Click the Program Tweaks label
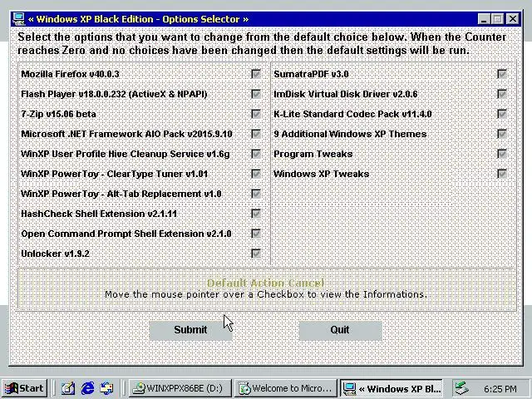Screen dimensions: 532x399 313,154
